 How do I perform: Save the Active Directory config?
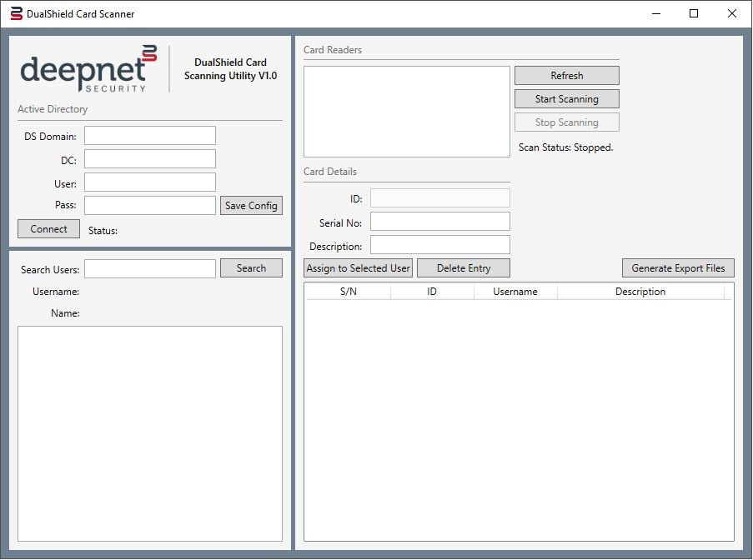[251, 205]
